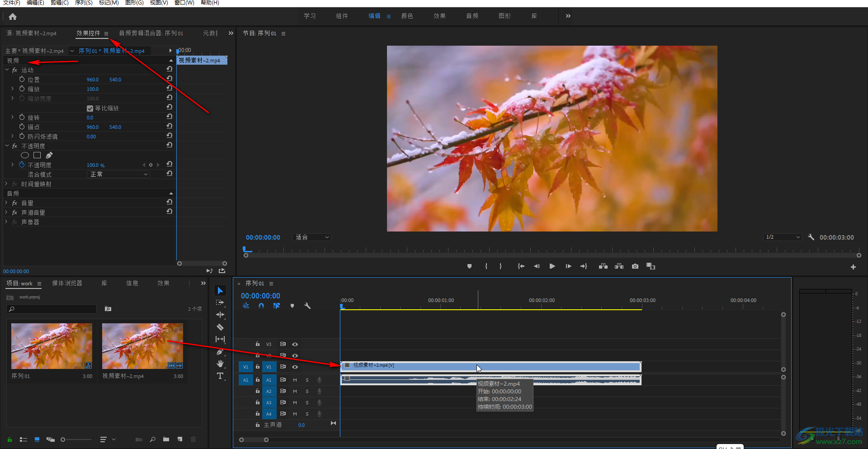Screen dimensions: 868x449
Task: Select 序列 01 thumbnail in project
Action: (52, 346)
